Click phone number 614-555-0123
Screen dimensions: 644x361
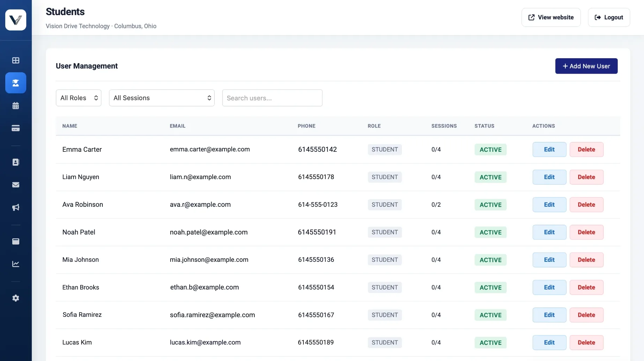click(x=317, y=205)
